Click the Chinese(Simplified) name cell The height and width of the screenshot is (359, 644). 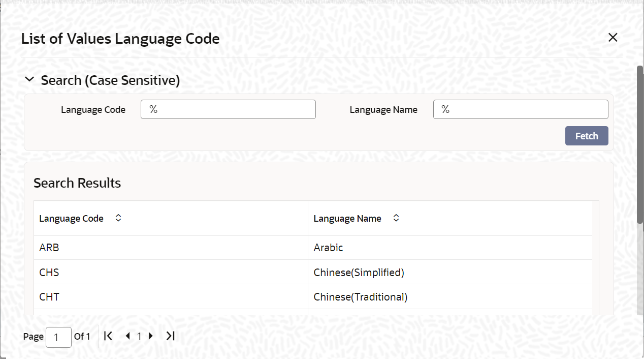click(358, 272)
